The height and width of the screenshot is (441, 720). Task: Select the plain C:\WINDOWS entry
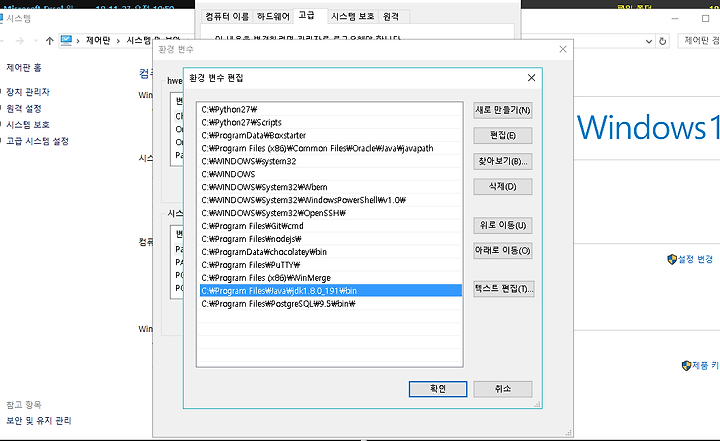(331, 174)
